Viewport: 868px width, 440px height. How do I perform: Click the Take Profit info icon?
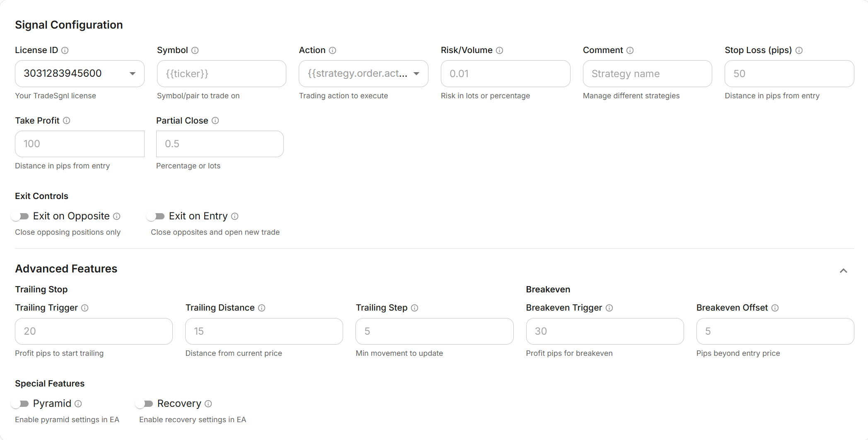click(x=67, y=121)
